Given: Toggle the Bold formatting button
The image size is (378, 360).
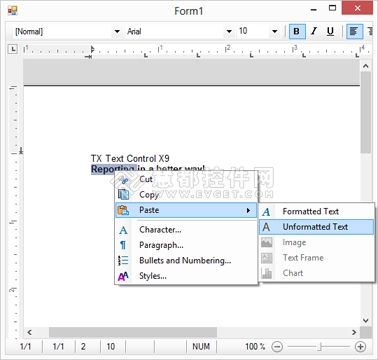Looking at the screenshot, I should (296, 32).
